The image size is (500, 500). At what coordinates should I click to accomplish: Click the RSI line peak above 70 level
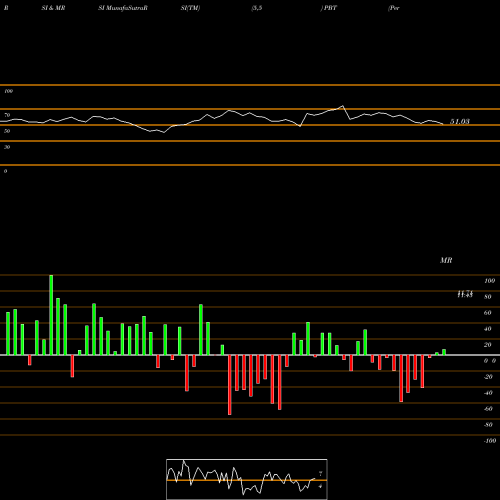[x=342, y=106]
